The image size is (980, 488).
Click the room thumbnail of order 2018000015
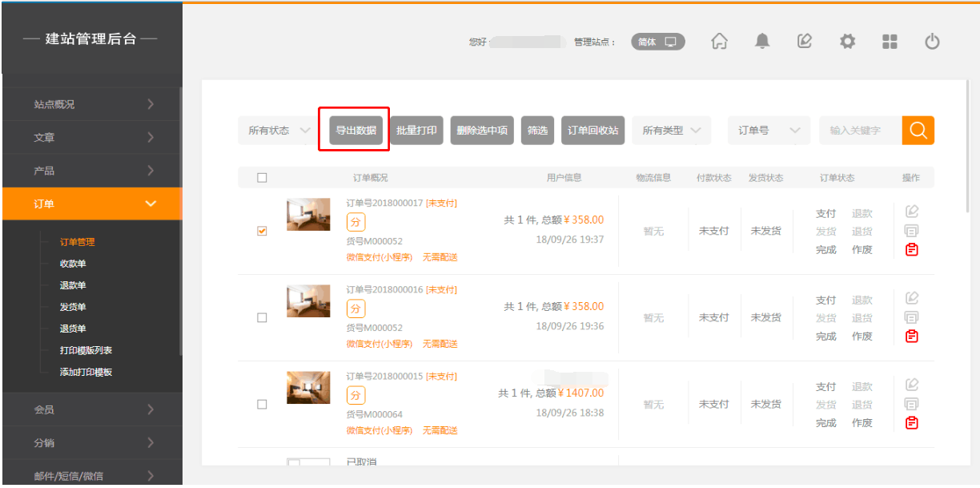pyautogui.click(x=308, y=388)
